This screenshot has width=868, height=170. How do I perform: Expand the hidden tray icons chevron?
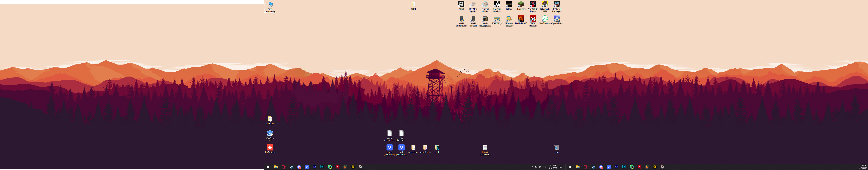[532, 167]
